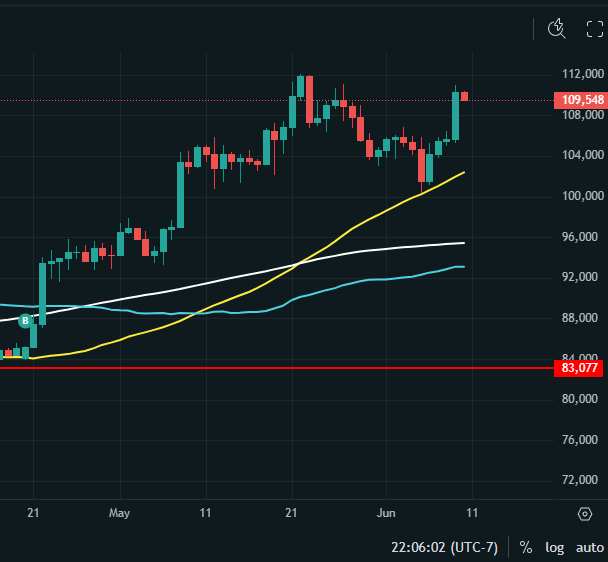Click red alert price label 83,077
This screenshot has width=608, height=562.
tap(579, 368)
